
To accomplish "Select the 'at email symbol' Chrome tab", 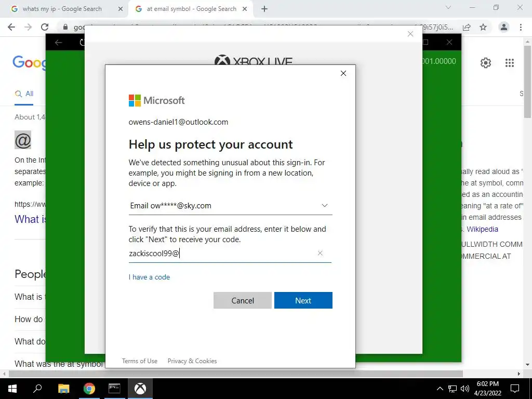I will (191, 9).
